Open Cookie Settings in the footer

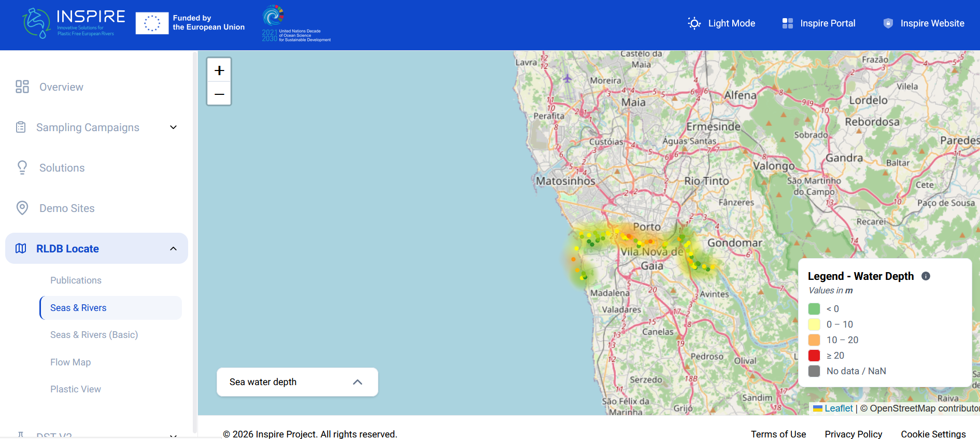click(933, 434)
